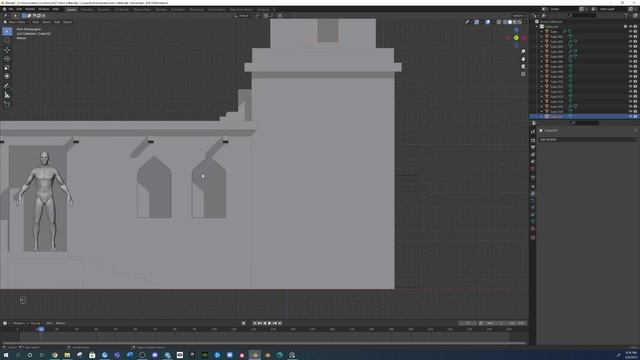Viewport: 640px width, 360px height.
Task: Toggle visibility of Collection in outliner
Action: coord(630,27)
